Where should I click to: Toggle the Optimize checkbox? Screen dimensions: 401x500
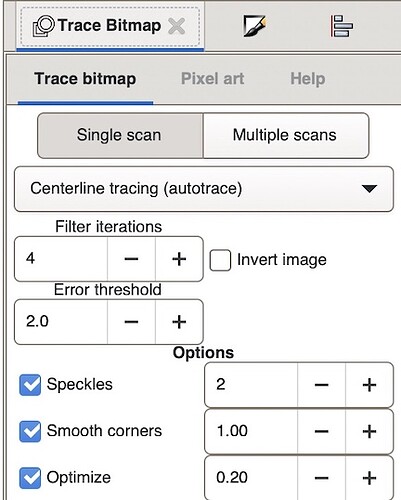click(x=30, y=478)
